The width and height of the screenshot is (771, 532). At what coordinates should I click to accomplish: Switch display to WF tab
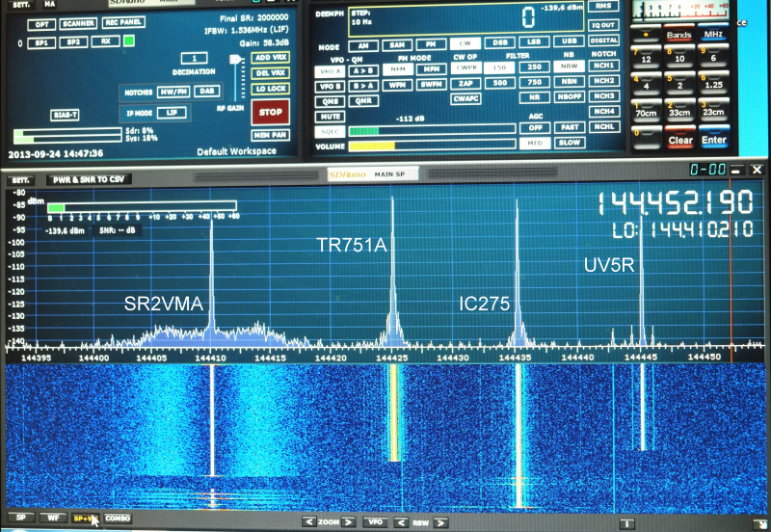click(53, 518)
